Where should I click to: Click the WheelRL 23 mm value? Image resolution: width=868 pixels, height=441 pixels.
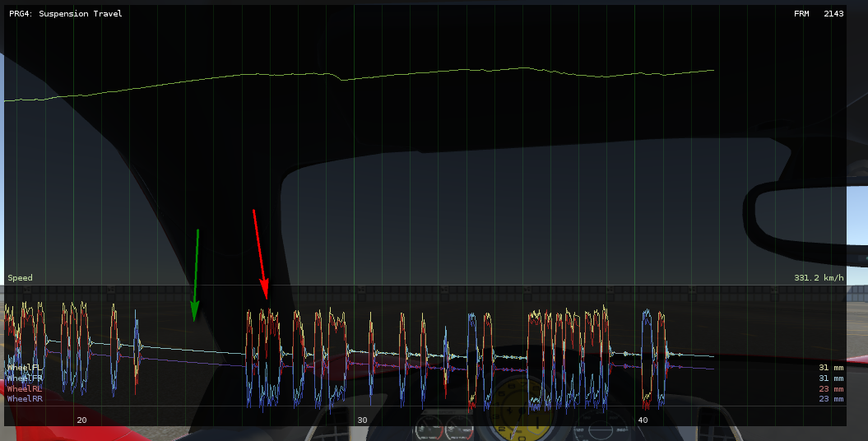coord(831,388)
